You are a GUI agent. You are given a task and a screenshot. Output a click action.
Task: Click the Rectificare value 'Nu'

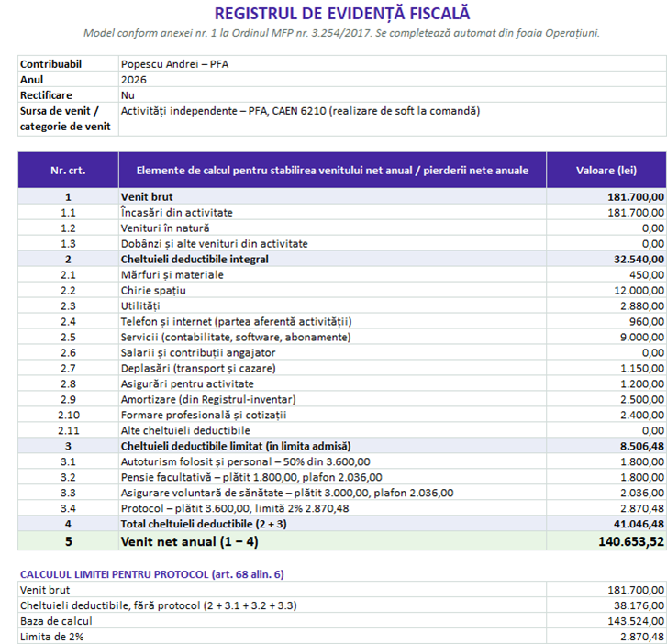tap(392, 95)
